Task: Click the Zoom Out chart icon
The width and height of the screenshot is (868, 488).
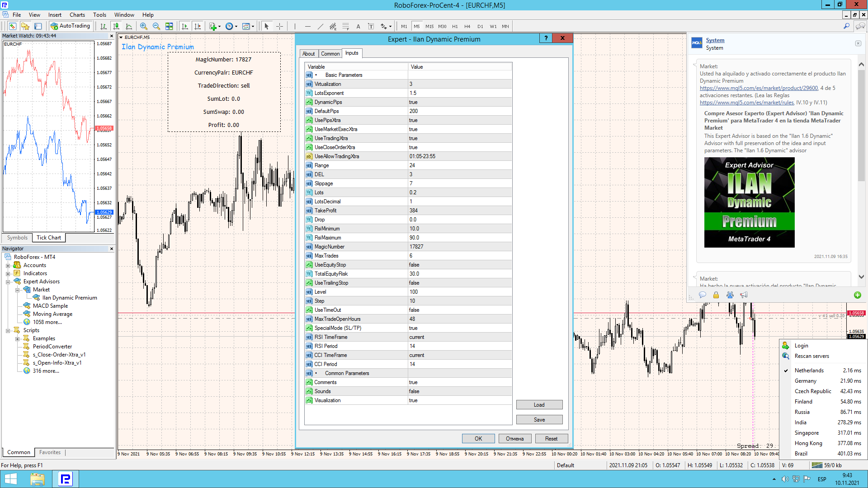Action: [156, 26]
